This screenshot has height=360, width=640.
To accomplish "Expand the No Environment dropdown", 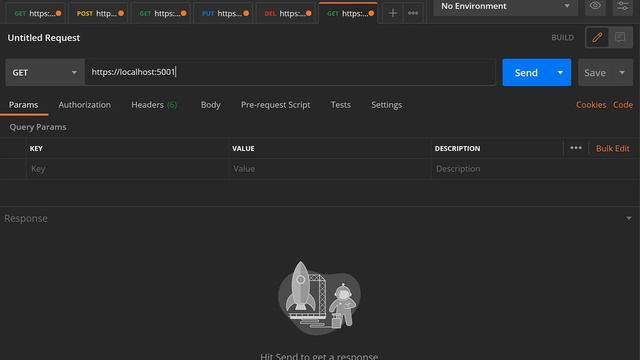I will [505, 6].
